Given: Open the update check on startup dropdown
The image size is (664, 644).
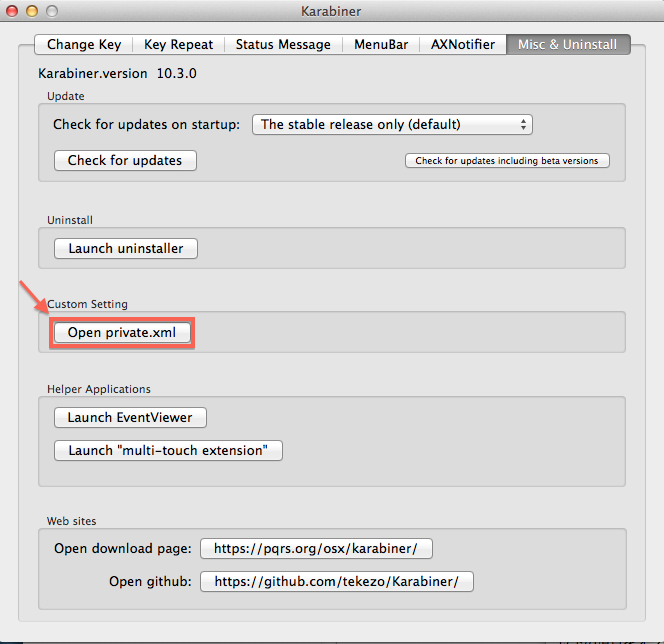Looking at the screenshot, I should (x=392, y=124).
